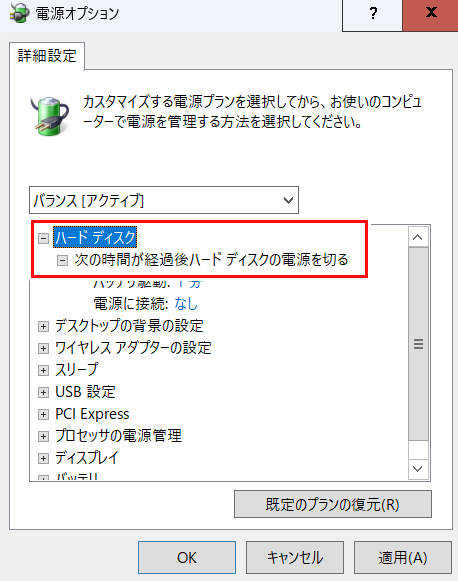The height and width of the screenshot is (581, 458).
Task: Select the 詳細設定 tab
Action: click(47, 56)
